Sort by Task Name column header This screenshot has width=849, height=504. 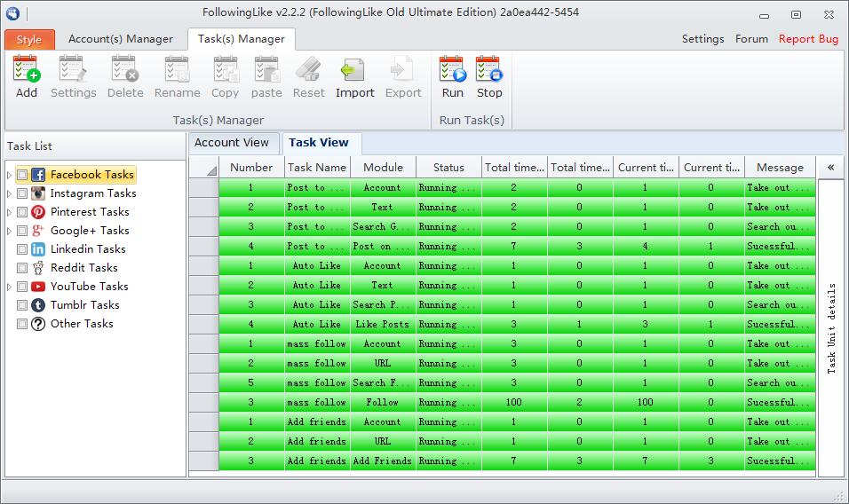pyautogui.click(x=317, y=167)
